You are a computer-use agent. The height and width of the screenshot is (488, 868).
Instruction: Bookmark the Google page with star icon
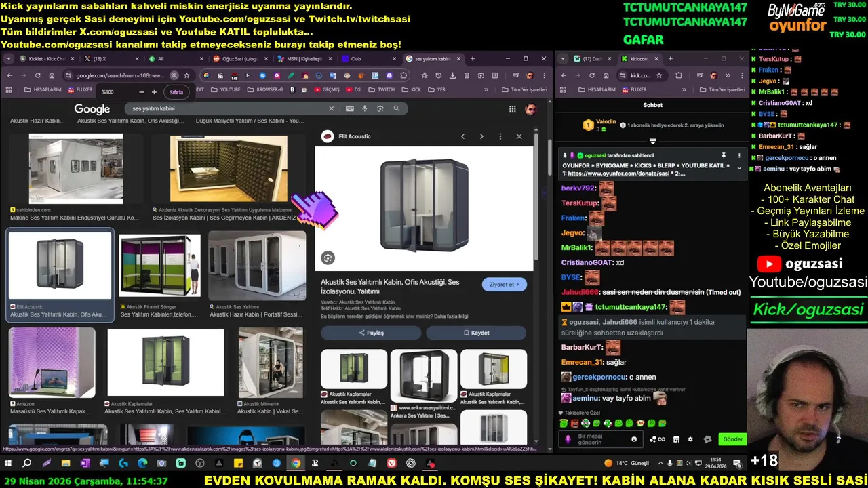point(186,75)
